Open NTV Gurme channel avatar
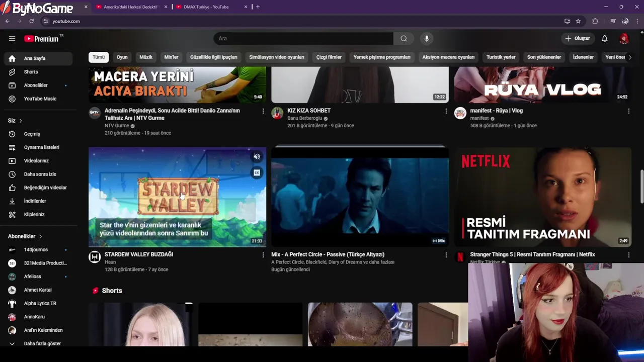This screenshot has width=644, height=362. click(x=95, y=113)
